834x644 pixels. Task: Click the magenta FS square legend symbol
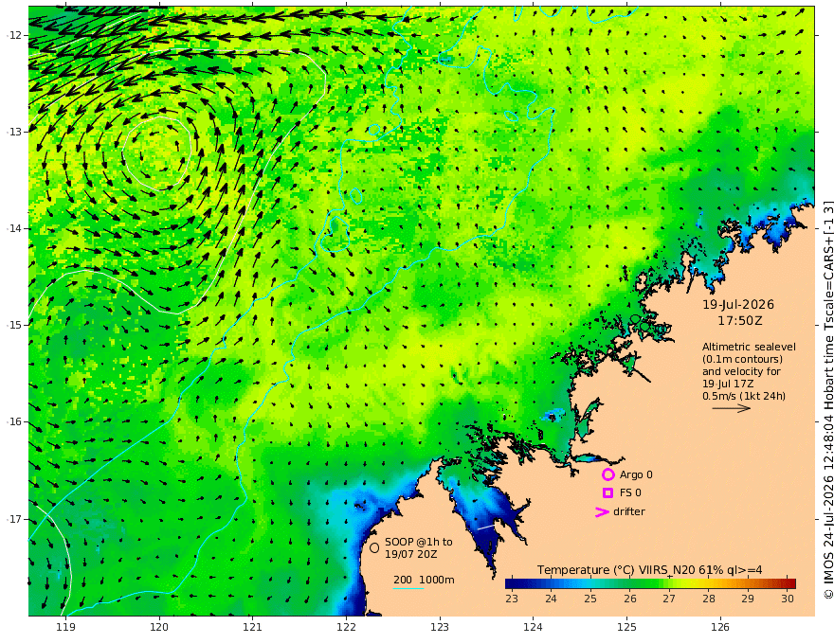coord(607,493)
